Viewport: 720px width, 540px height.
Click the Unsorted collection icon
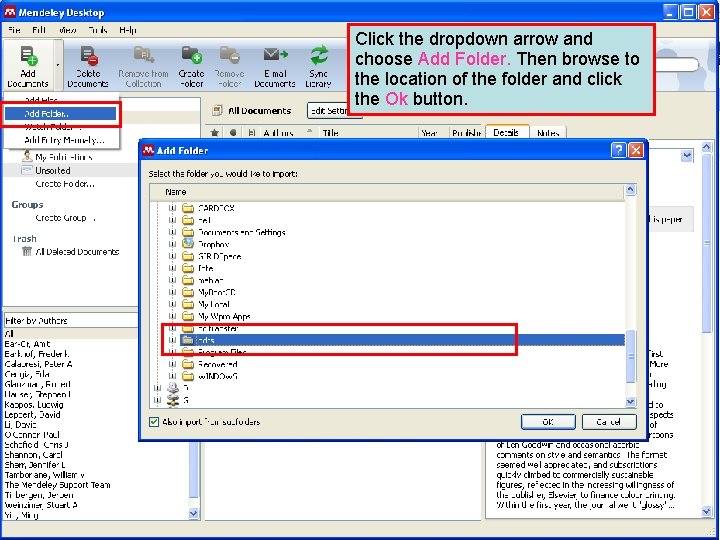[x=27, y=170]
